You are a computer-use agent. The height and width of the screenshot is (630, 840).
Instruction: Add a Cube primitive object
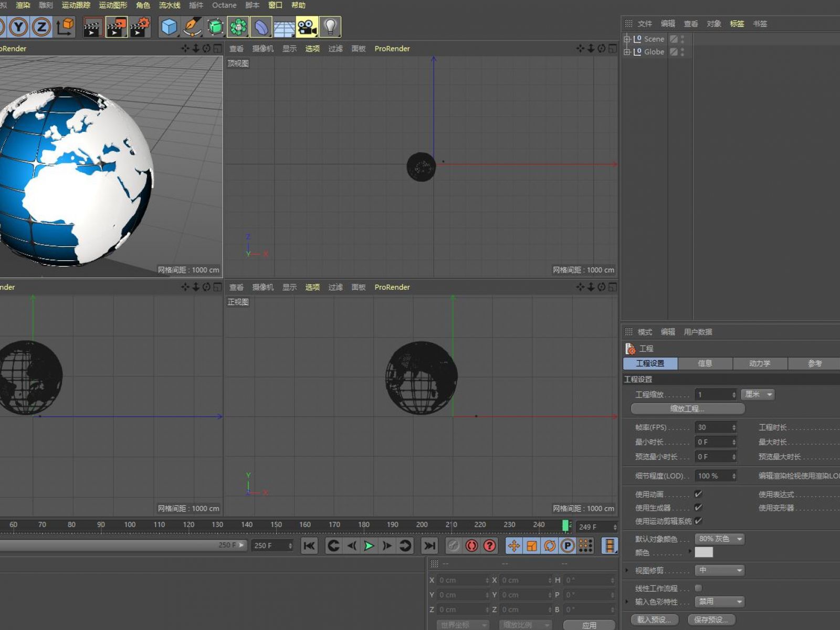pos(169,27)
